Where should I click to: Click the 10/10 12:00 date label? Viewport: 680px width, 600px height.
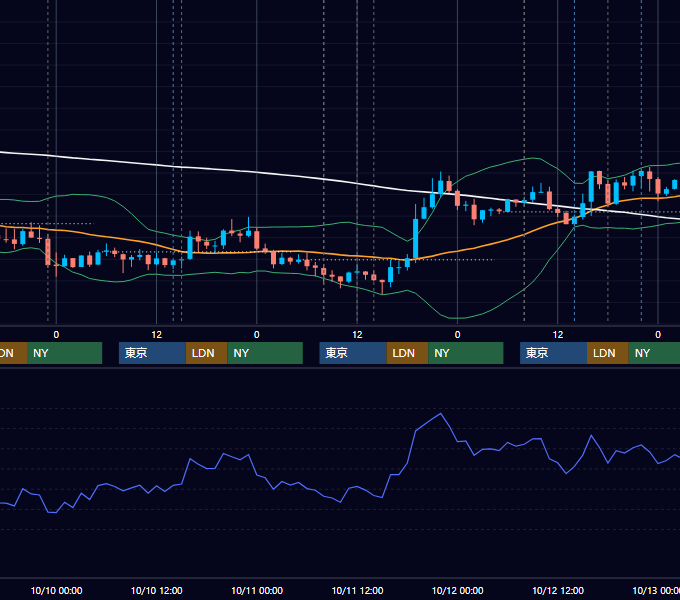point(157,590)
